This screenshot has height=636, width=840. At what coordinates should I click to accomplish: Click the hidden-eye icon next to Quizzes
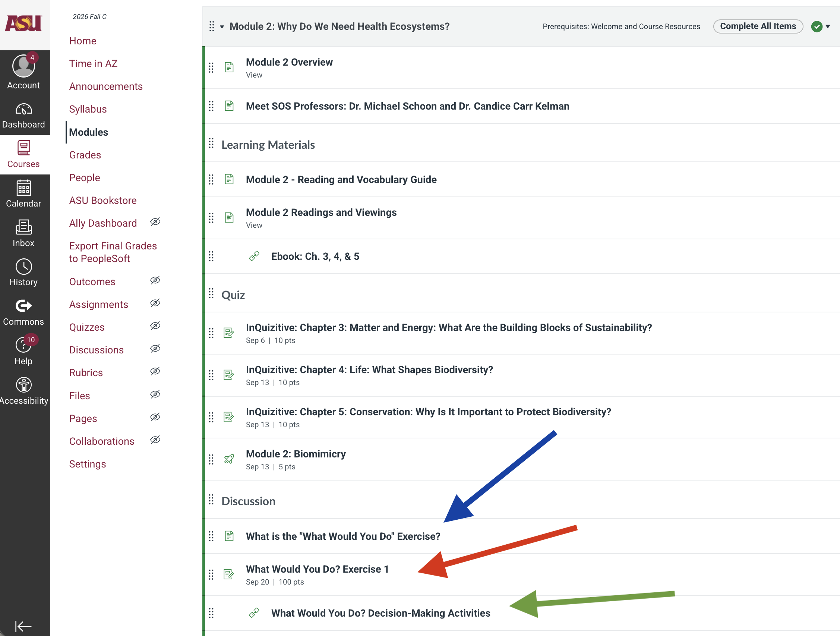pyautogui.click(x=155, y=326)
